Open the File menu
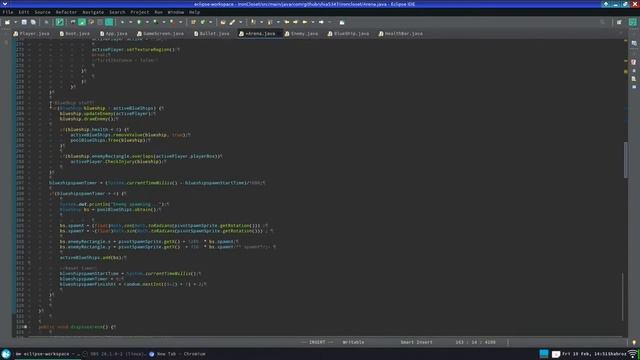640x360 pixels. coord(8,12)
